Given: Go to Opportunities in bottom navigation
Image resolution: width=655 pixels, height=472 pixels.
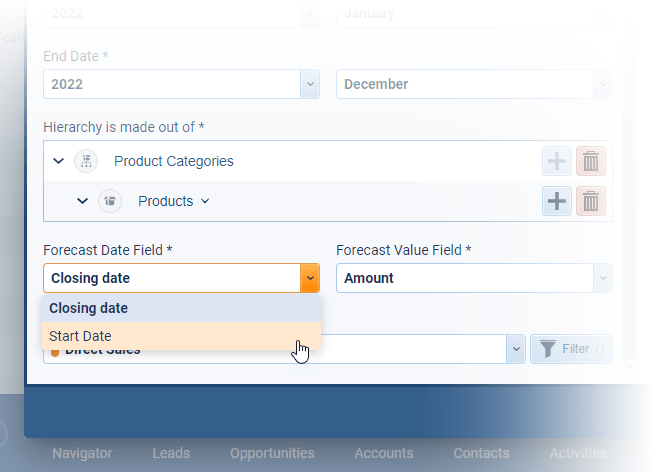Looking at the screenshot, I should click(272, 453).
